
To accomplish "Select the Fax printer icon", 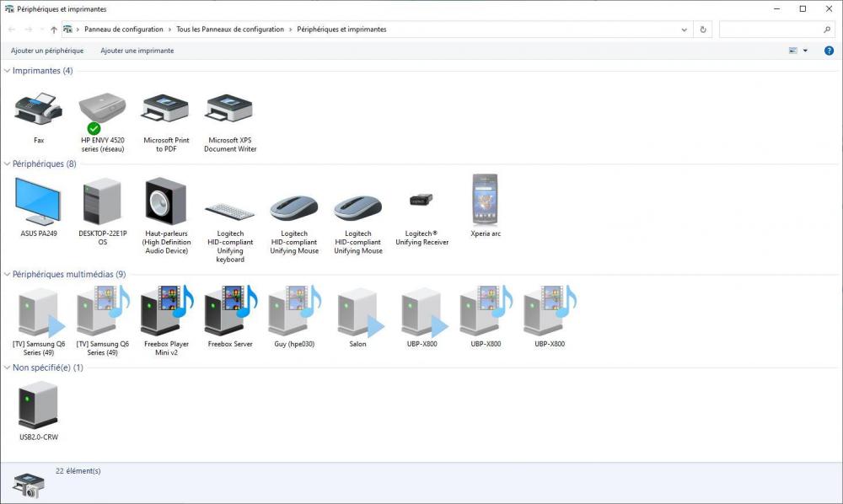I will click(38, 109).
